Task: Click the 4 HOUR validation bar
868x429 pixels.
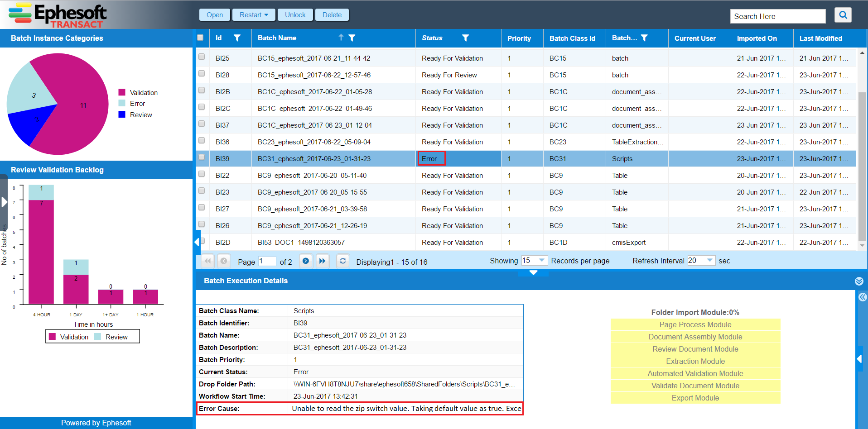Action: [41, 252]
